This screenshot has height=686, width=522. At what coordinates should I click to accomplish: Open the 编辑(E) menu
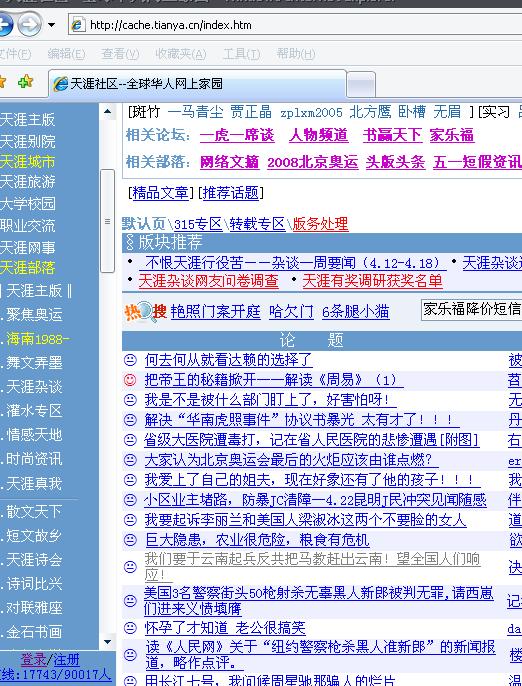click(x=66, y=54)
